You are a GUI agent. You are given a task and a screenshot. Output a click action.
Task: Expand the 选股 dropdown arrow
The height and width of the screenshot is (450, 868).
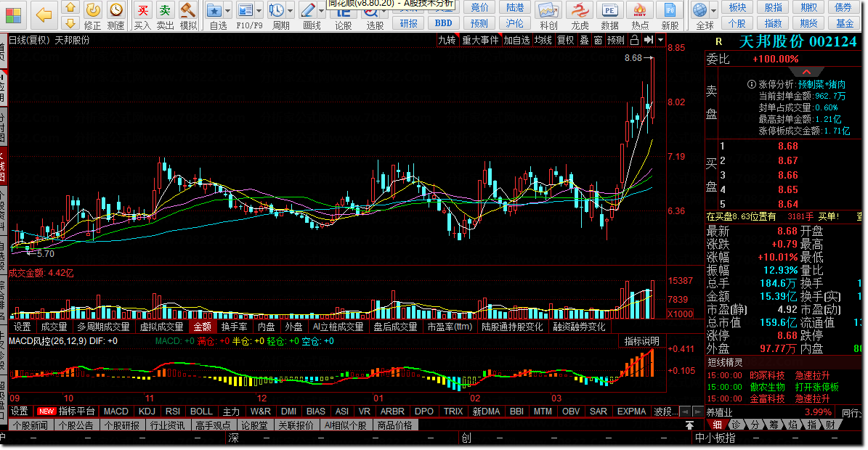384,11
